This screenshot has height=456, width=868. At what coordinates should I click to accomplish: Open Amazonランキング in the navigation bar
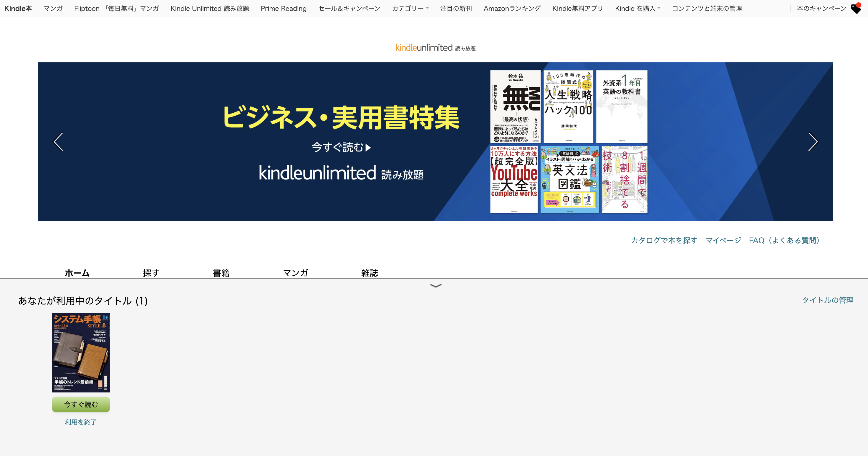pos(512,9)
